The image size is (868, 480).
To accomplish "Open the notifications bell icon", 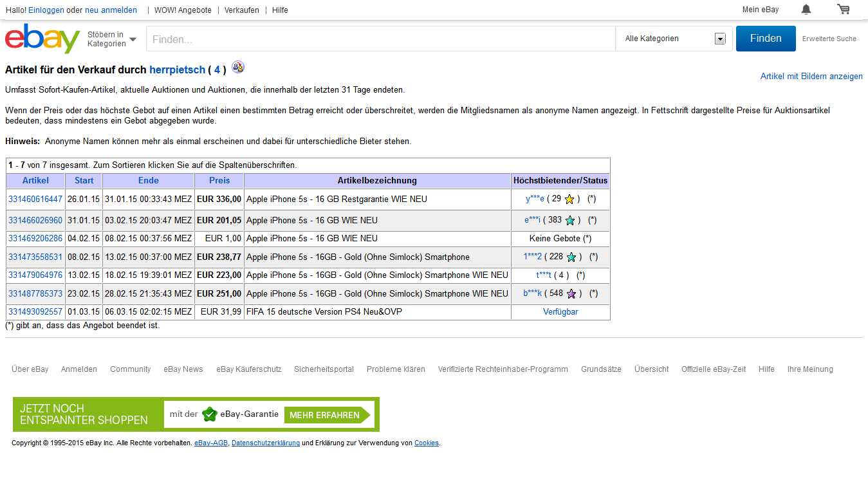I will click(x=806, y=10).
